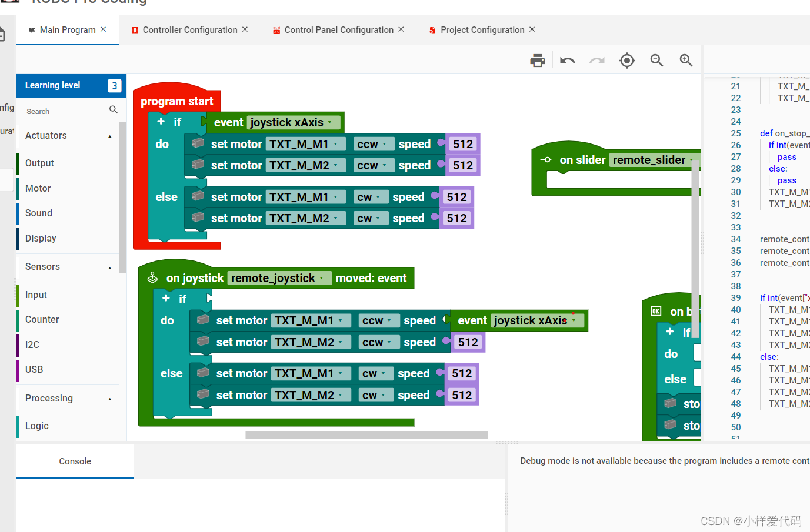Open Control Panel Configuration tab
This screenshot has height=532, width=810.
[x=338, y=30]
